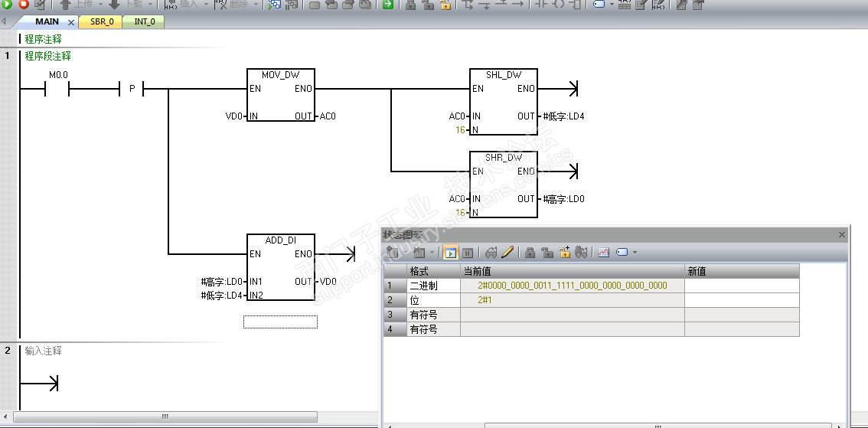
Task: Open the Insert dropdown arrow
Action: 205,5
